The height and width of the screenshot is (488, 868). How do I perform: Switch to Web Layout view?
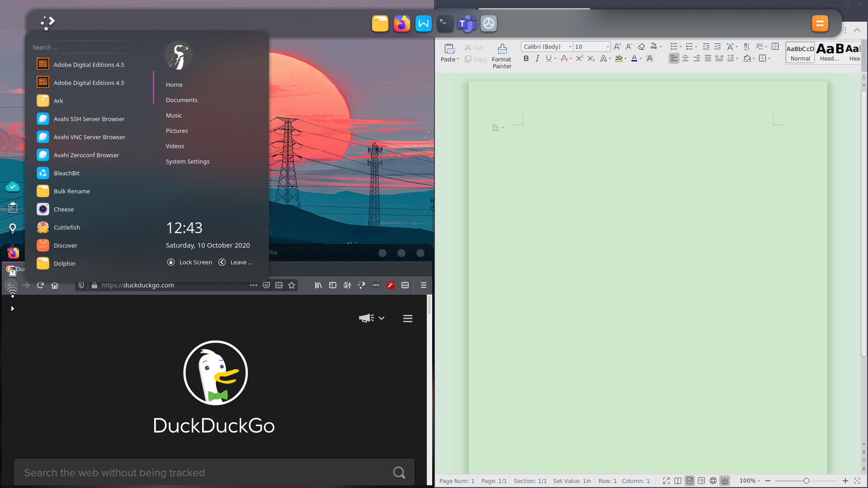[713, 481]
